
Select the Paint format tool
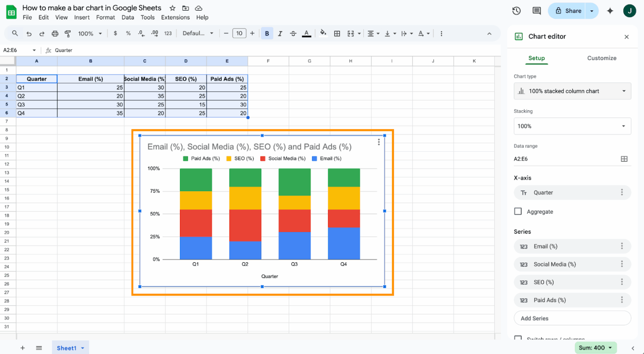coord(68,33)
